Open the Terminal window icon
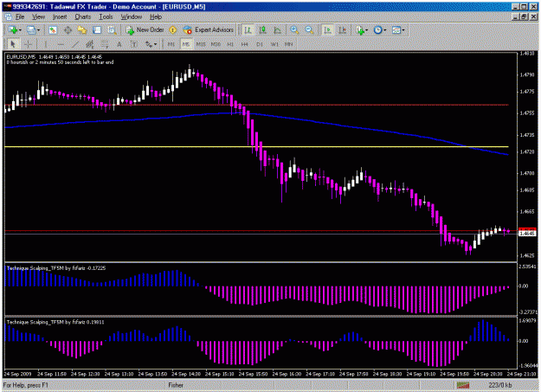Image resolution: width=541 pixels, height=392 pixels. (x=97, y=30)
